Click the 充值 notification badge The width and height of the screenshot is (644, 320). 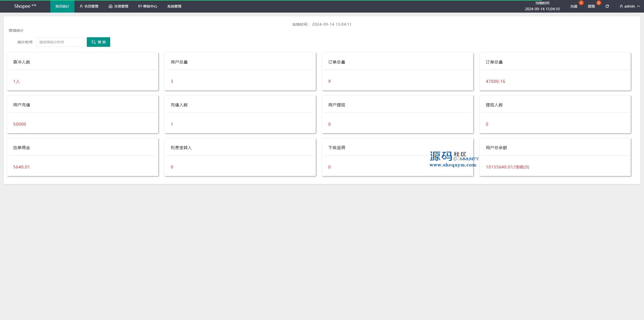[581, 3]
